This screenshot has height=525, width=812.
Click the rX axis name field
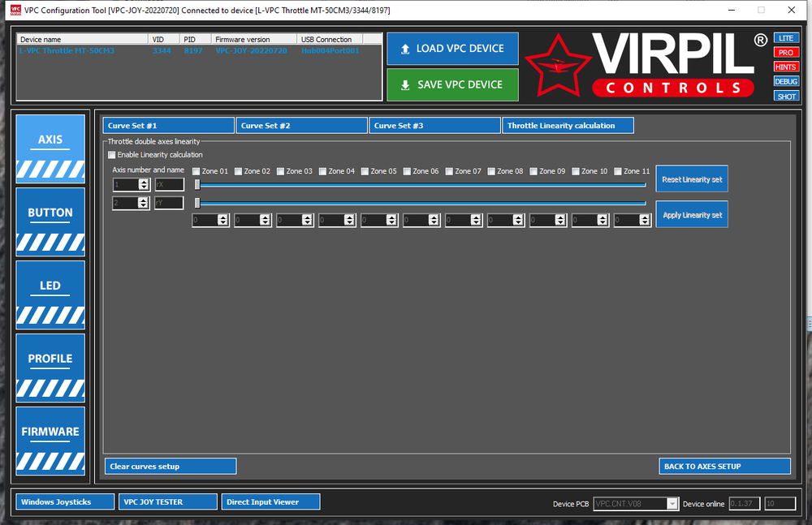tap(170, 184)
